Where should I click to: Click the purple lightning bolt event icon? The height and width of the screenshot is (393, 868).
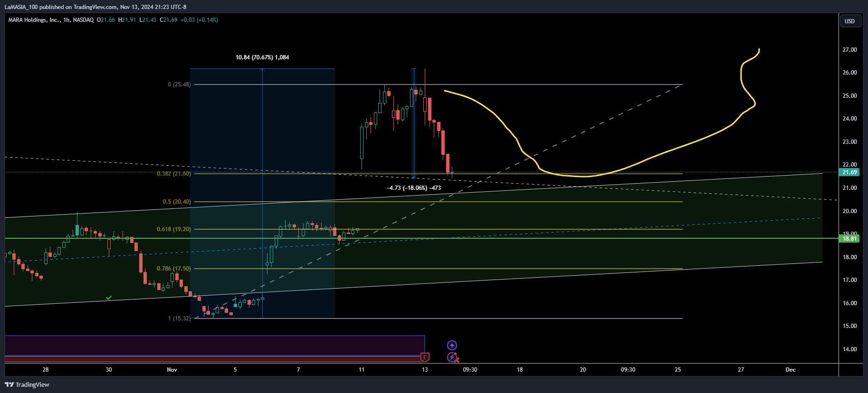(x=452, y=357)
